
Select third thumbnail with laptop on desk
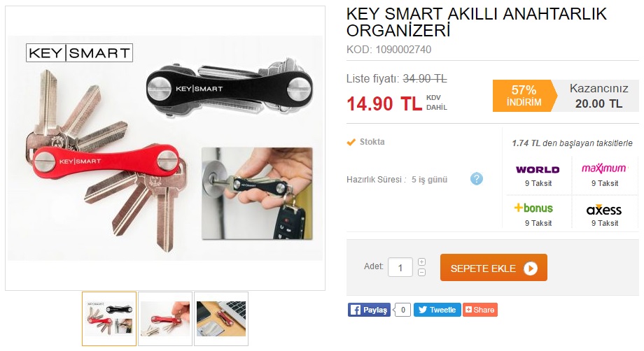221,319
